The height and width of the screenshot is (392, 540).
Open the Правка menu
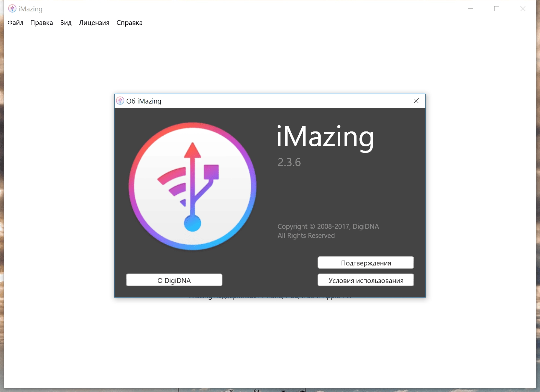[x=42, y=23]
